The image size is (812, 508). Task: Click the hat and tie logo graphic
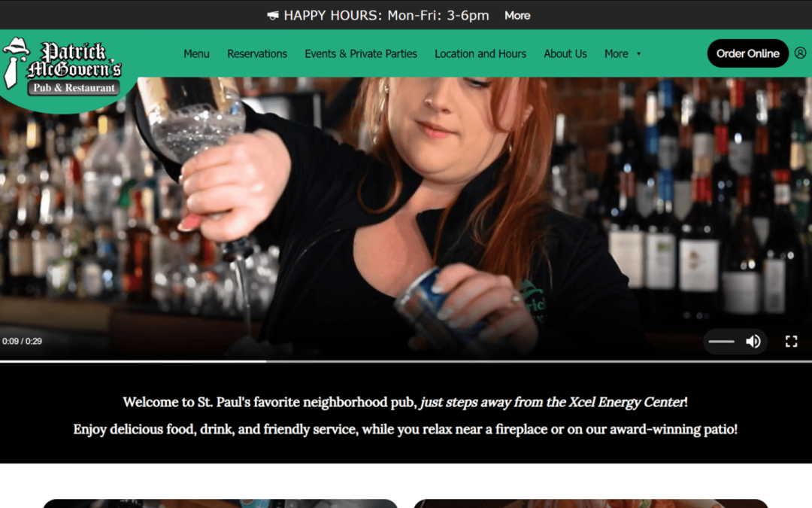point(14,62)
